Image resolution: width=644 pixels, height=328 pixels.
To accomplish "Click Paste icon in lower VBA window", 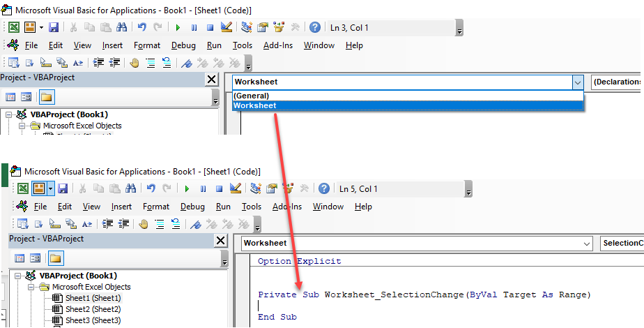I will pos(114,188).
